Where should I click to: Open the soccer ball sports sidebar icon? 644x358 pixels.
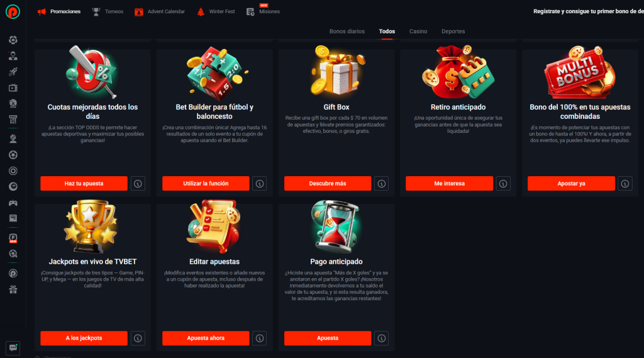13,155
